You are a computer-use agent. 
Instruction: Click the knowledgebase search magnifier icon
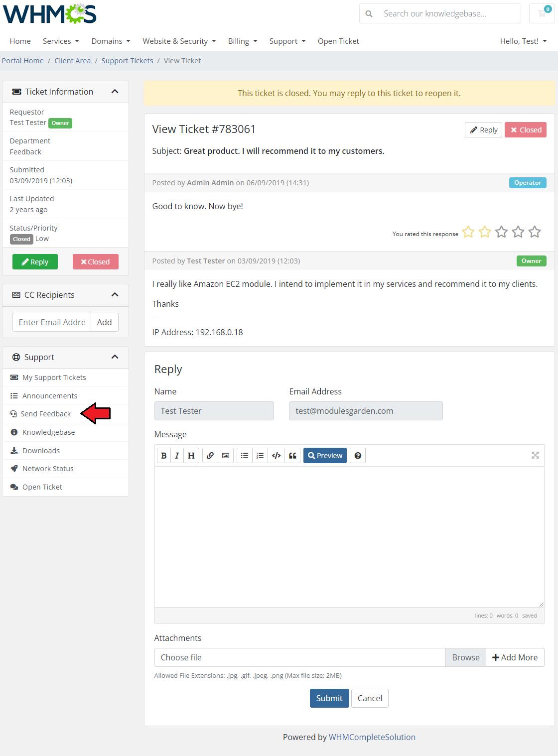click(369, 13)
